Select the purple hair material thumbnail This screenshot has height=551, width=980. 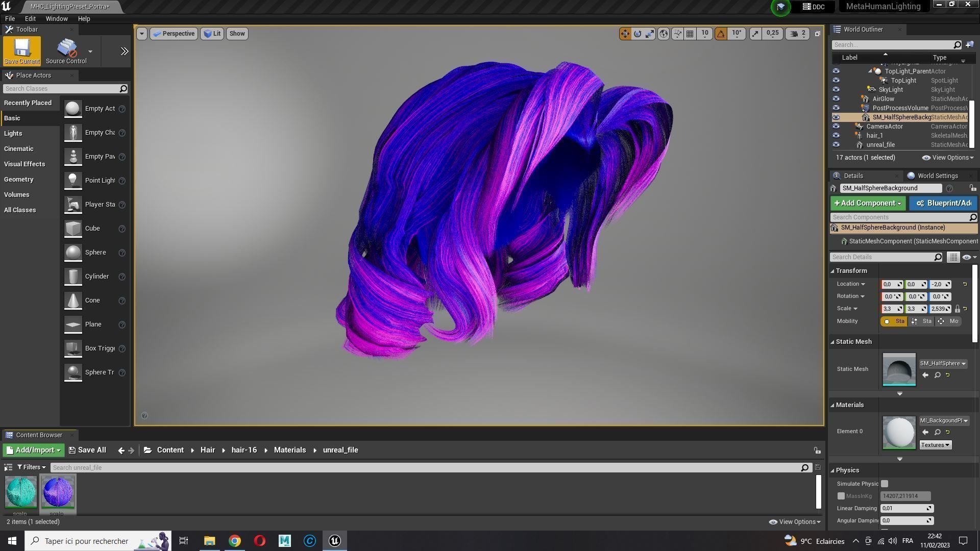pos(58,492)
